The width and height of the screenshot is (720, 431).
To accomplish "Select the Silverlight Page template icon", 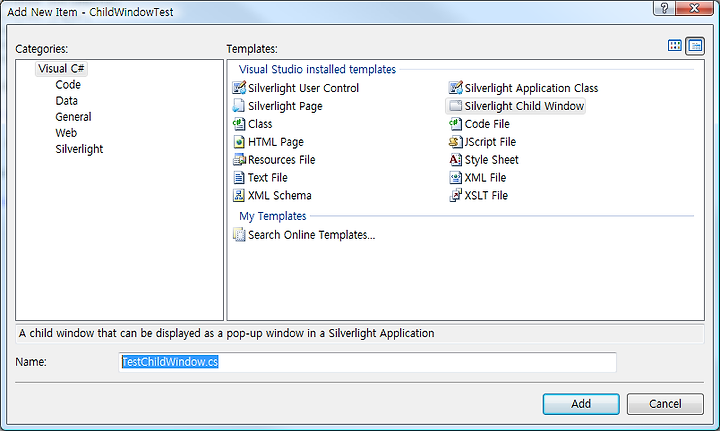I will click(239, 106).
